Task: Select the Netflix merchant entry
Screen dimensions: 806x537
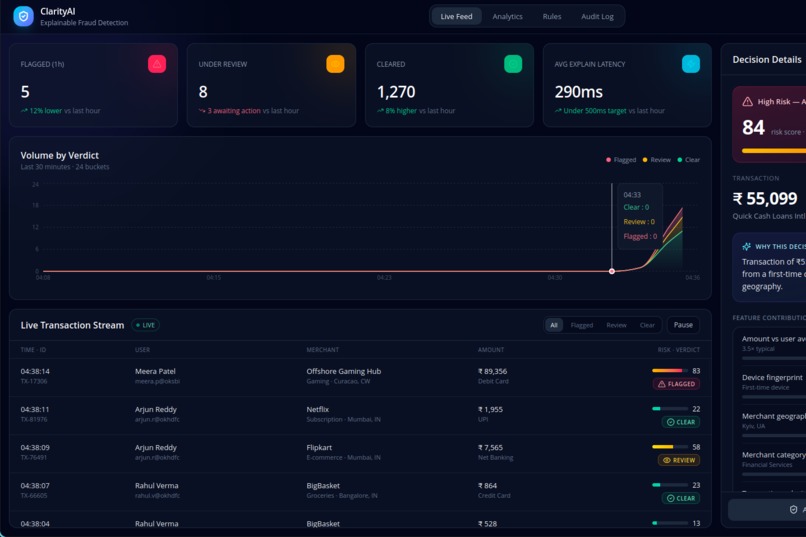Action: pos(318,409)
